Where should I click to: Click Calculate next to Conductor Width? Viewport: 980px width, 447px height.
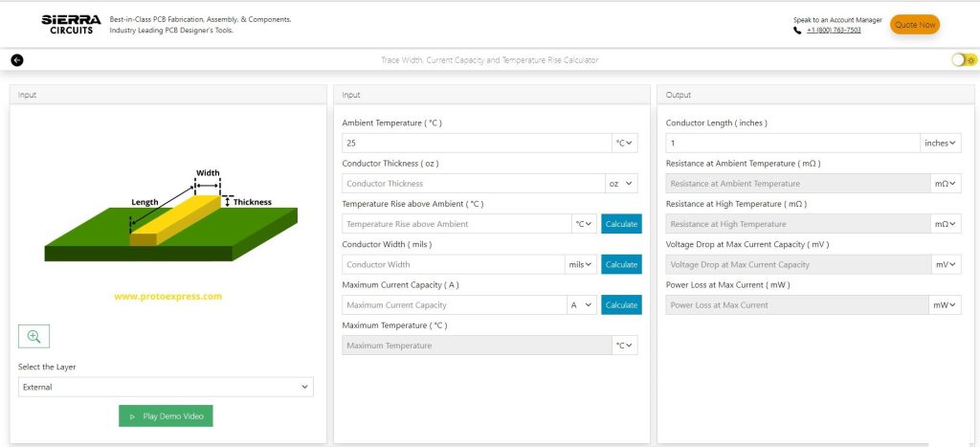(x=621, y=264)
